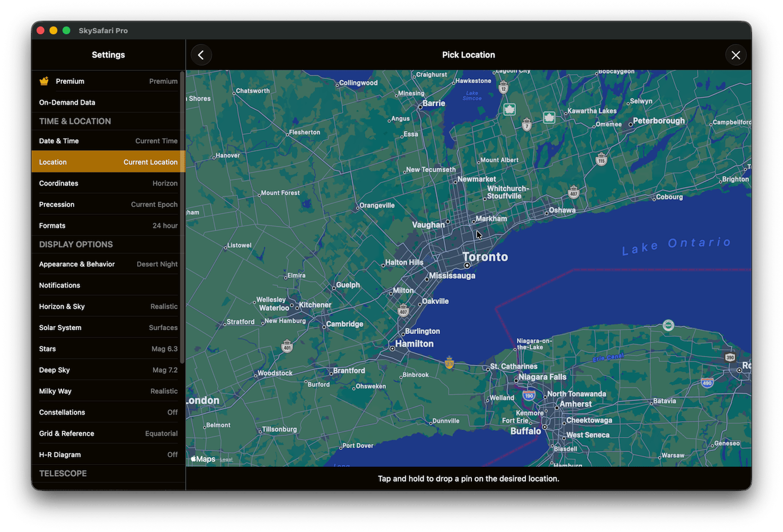Open H-R Diagram settings

108,455
